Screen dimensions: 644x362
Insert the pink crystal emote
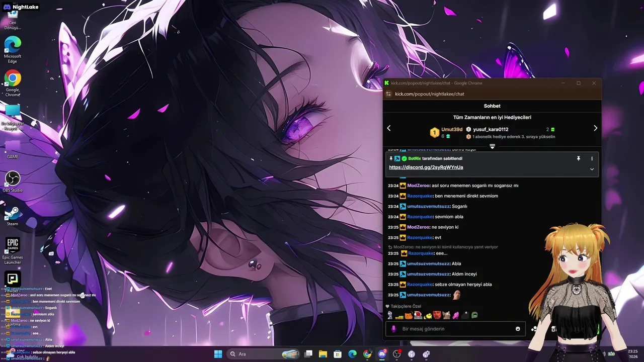click(455, 315)
